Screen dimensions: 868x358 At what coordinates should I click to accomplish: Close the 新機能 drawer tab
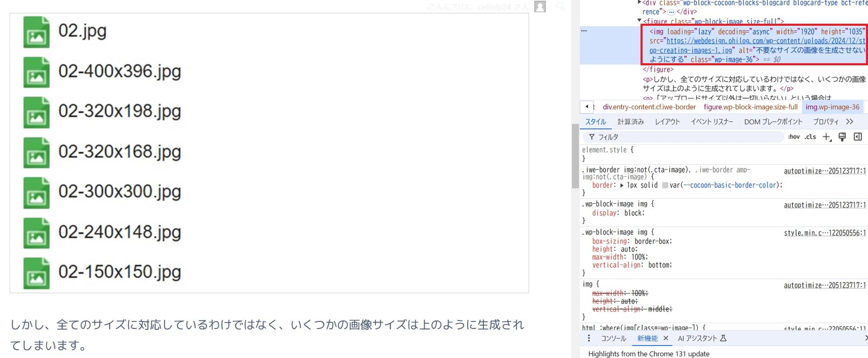pos(665,339)
